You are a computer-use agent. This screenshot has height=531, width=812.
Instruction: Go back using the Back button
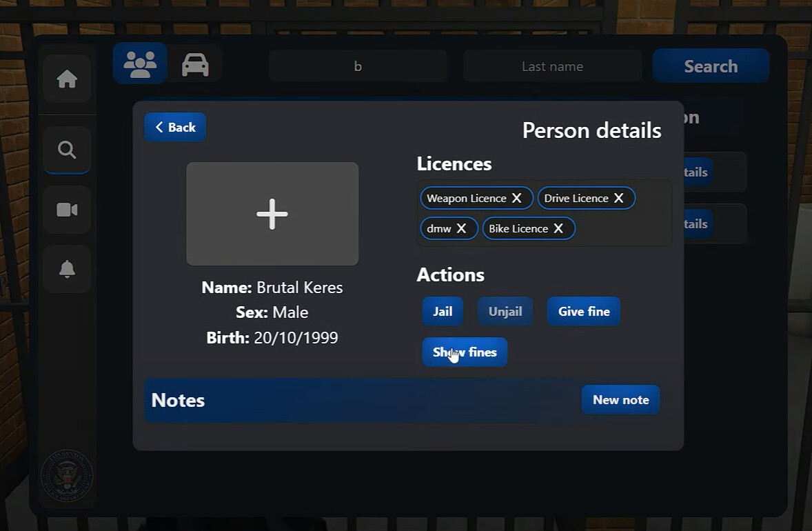tap(175, 127)
